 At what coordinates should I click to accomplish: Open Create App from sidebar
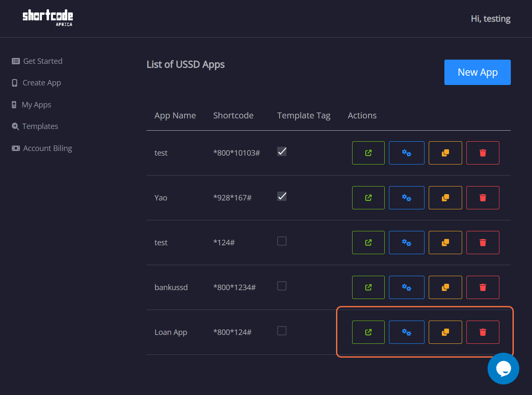tap(36, 82)
